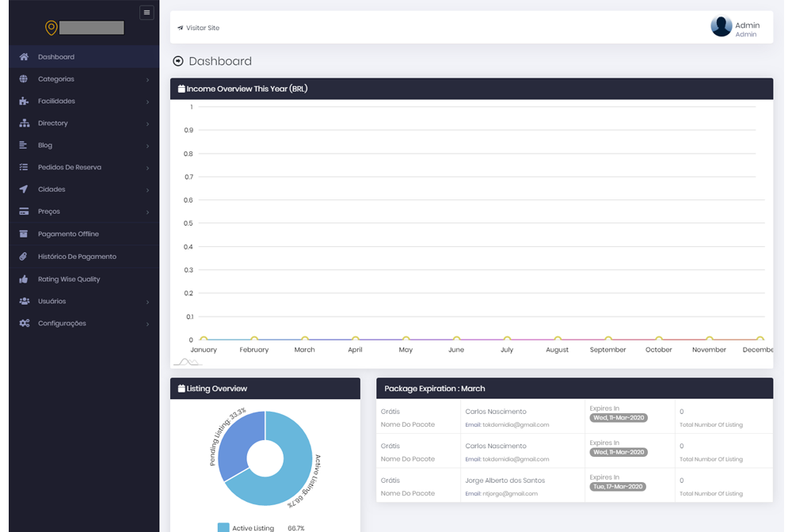792x532 pixels.
Task: Toggle the sidebar hamburger menu button
Action: (147, 12)
